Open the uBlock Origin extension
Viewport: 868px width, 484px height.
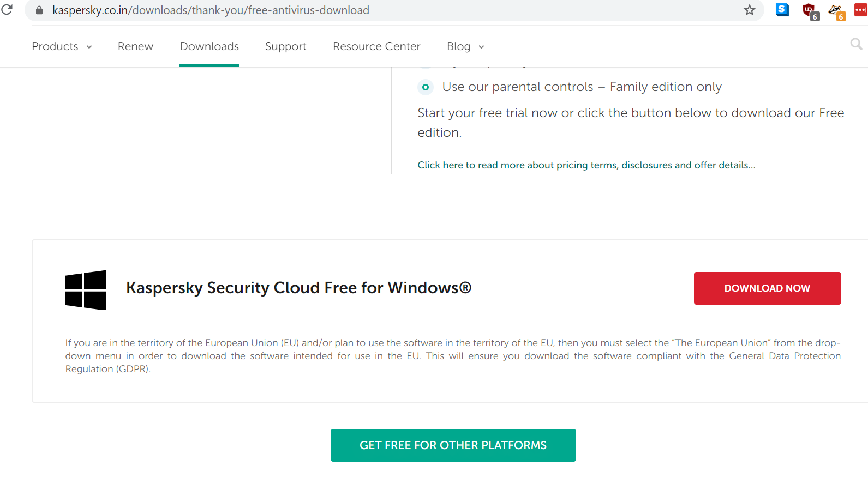809,10
